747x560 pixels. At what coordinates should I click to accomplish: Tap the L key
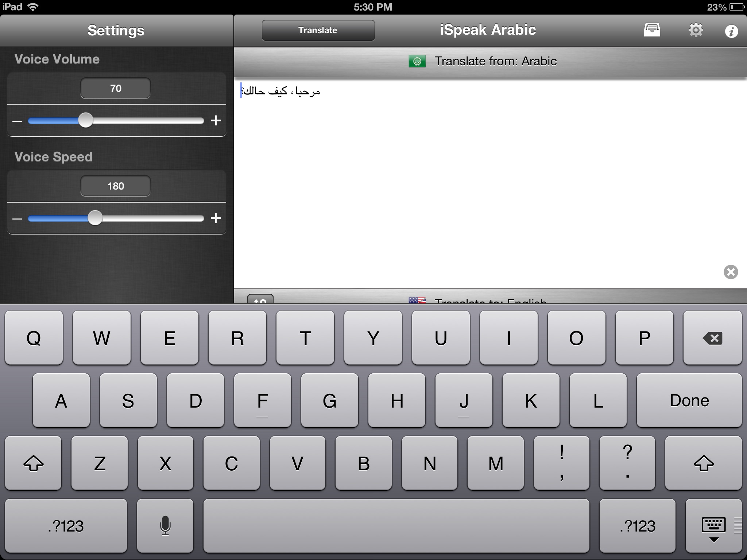pyautogui.click(x=598, y=400)
